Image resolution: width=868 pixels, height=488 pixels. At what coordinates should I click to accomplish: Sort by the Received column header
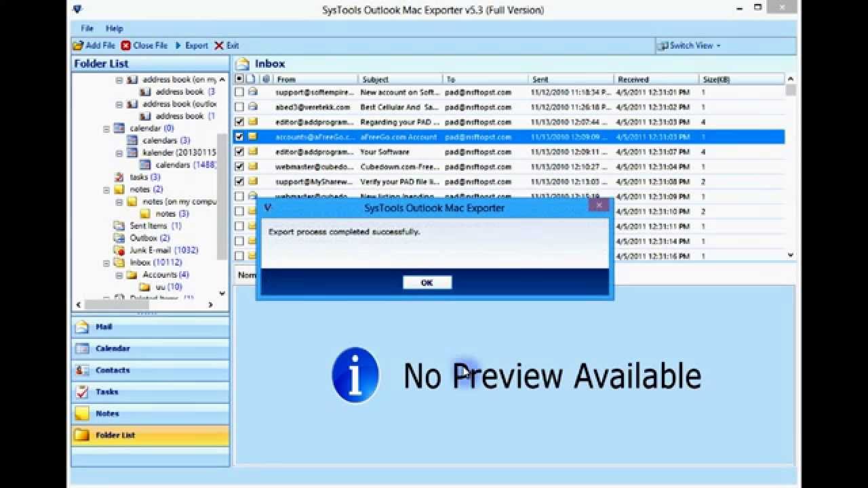[x=656, y=79]
